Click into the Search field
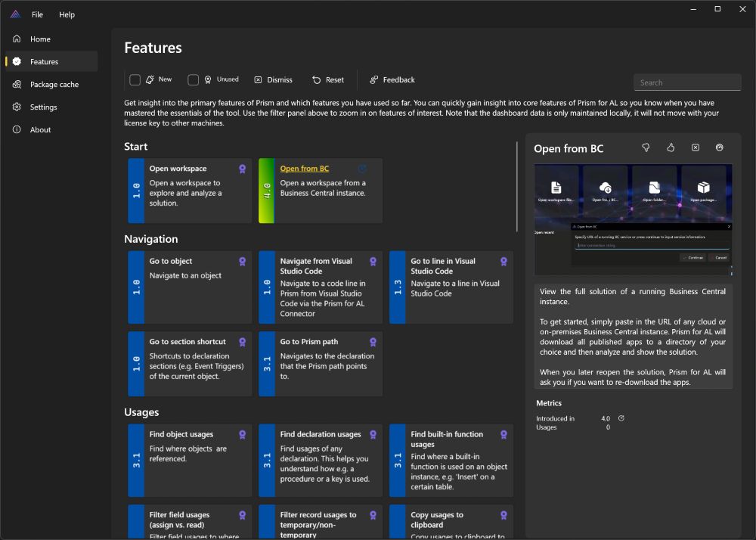Viewport: 756px width, 540px height. click(687, 82)
